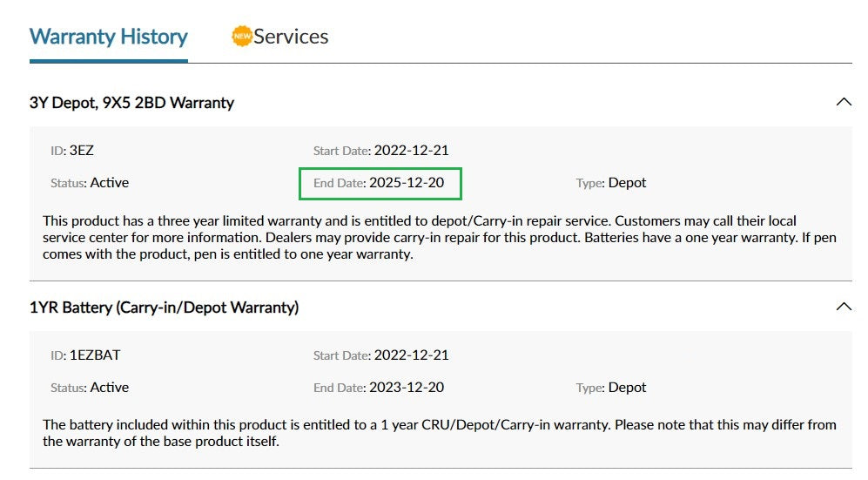
Task: Collapse the 3Y Depot warranty section
Action: click(843, 103)
